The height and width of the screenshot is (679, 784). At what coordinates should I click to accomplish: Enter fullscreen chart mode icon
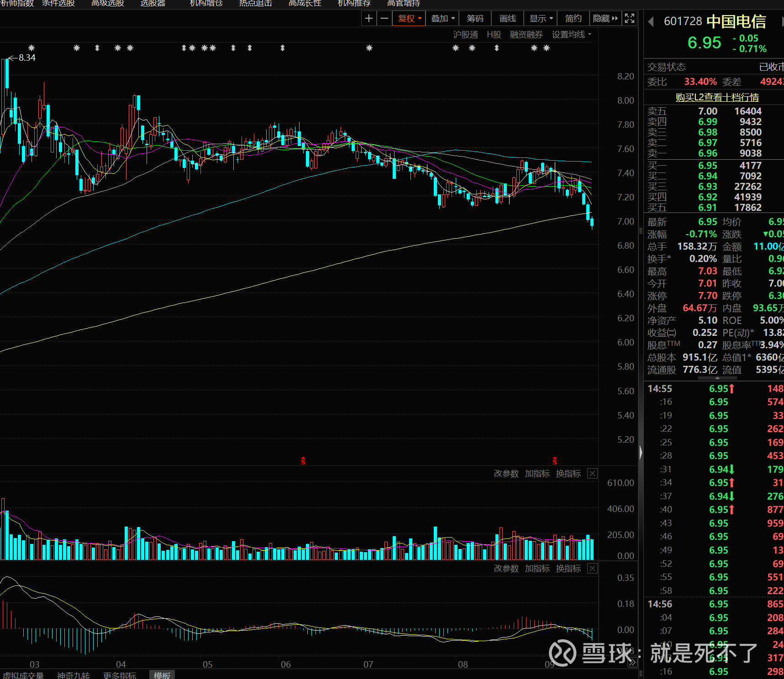coord(630,19)
